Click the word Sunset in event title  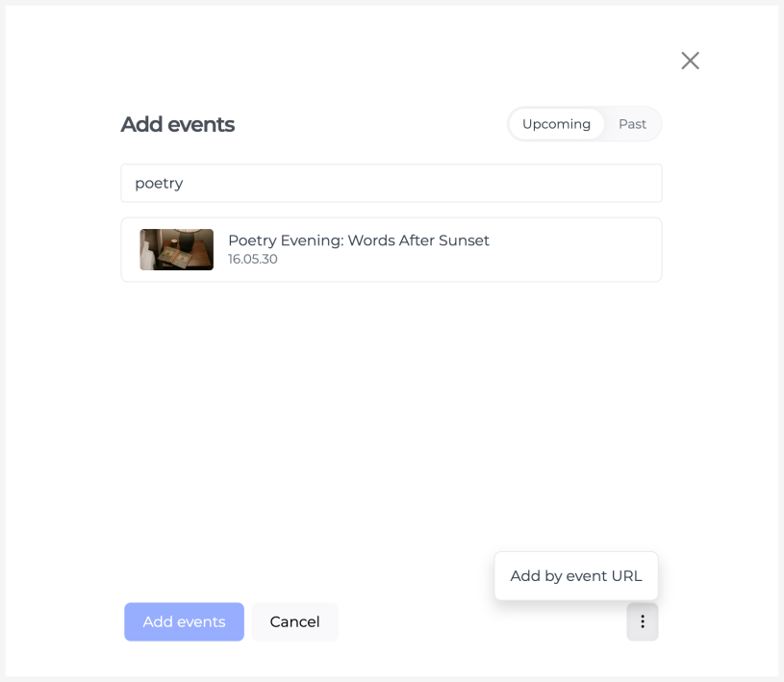(464, 240)
